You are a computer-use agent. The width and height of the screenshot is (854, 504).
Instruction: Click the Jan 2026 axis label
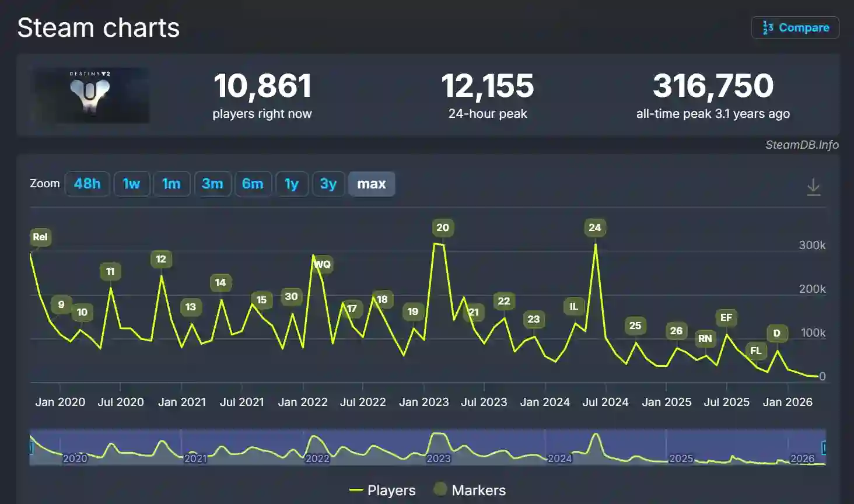(x=787, y=402)
